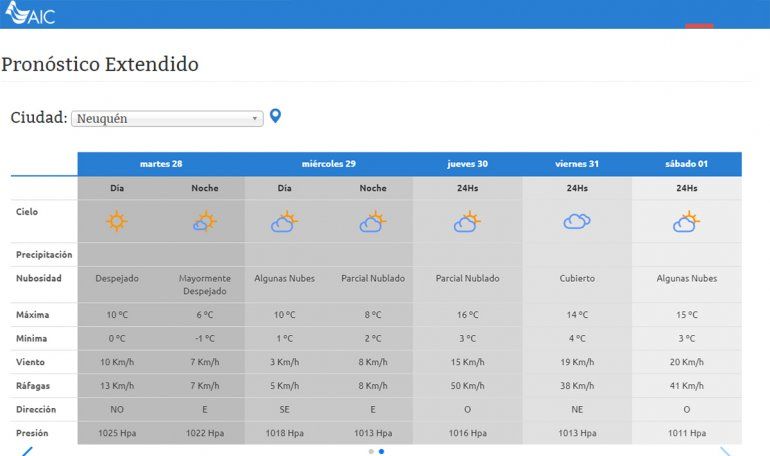
Task: Click the Pronóstico Extendido heading
Action: (100, 65)
